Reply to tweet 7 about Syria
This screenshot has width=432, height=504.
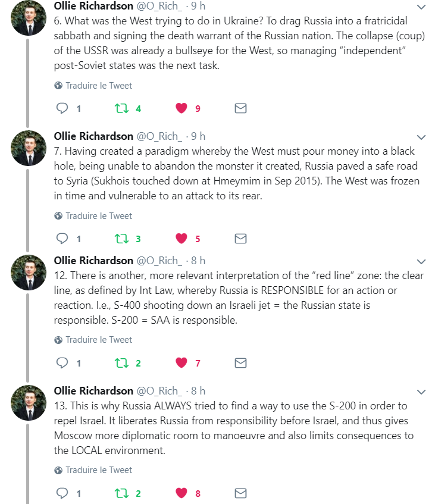(x=62, y=239)
